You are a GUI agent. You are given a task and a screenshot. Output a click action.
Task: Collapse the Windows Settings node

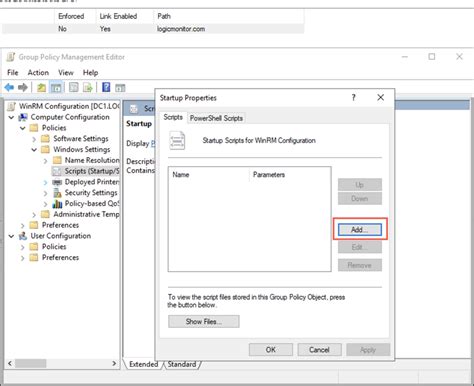pyautogui.click(x=34, y=150)
